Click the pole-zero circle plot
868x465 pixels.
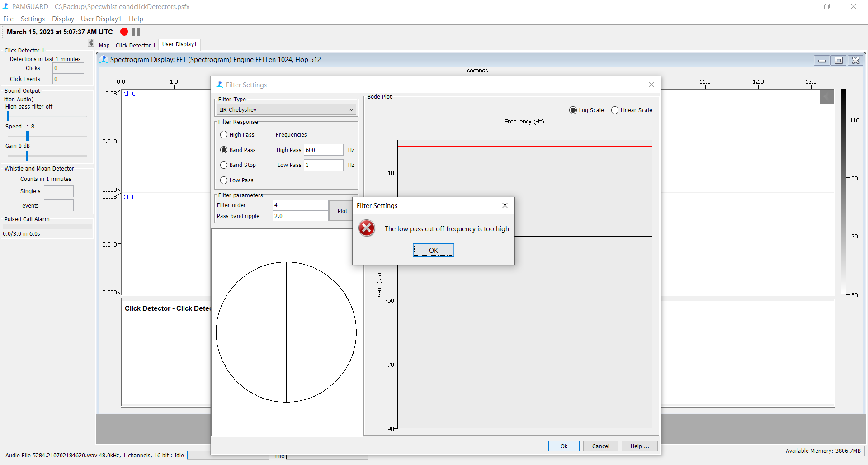286,332
